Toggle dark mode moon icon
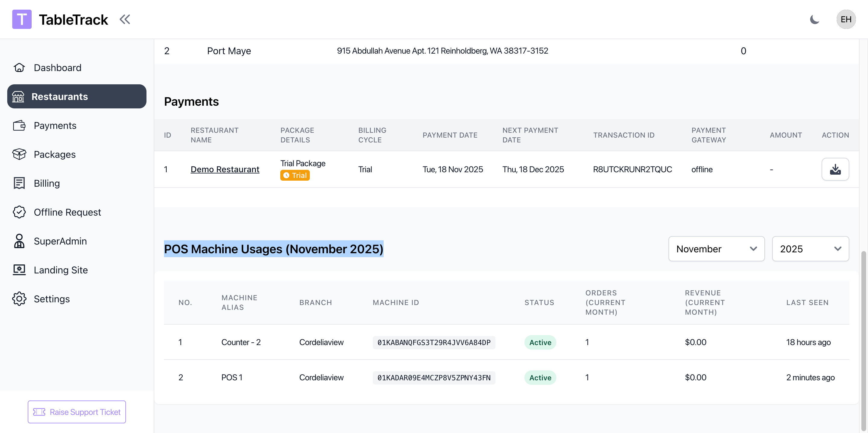868x433 pixels. [814, 19]
